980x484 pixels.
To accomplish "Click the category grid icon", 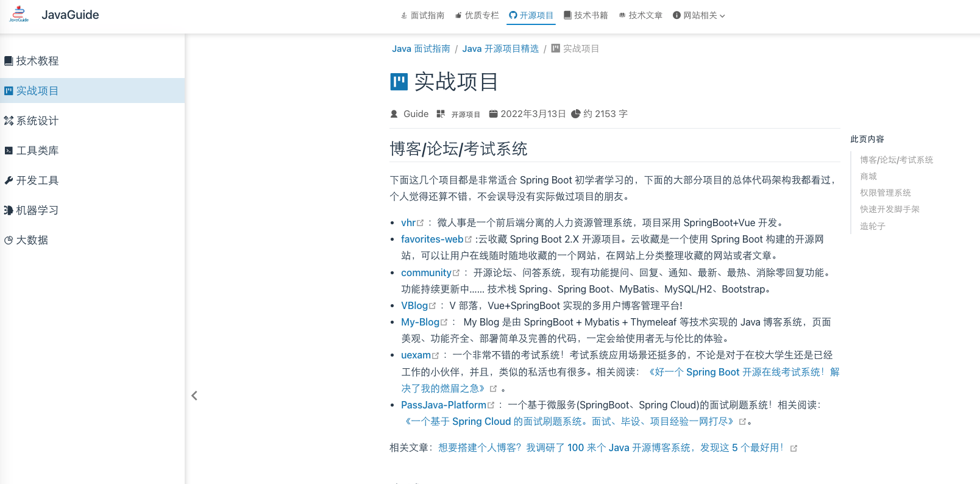I will (x=441, y=114).
